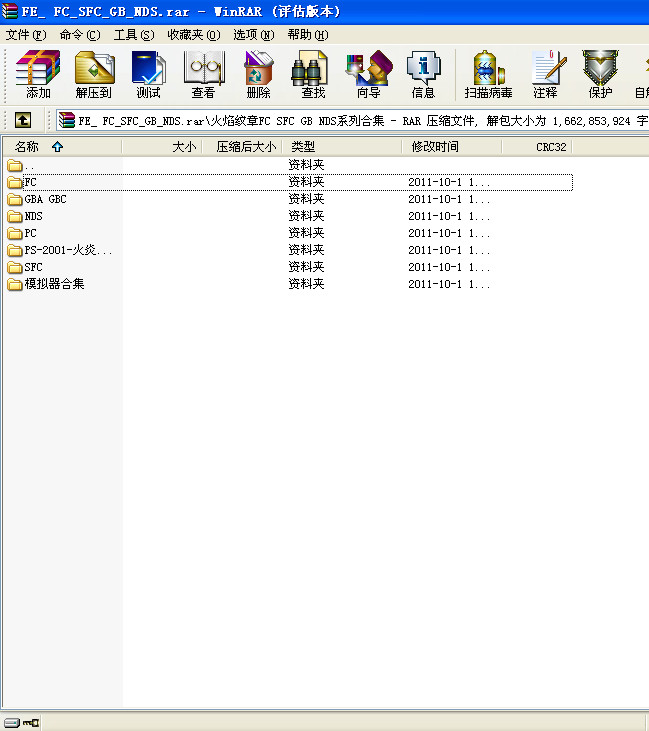
Task: Click the 扫描病毒 (Virus Scan) icon
Action: pos(488,75)
